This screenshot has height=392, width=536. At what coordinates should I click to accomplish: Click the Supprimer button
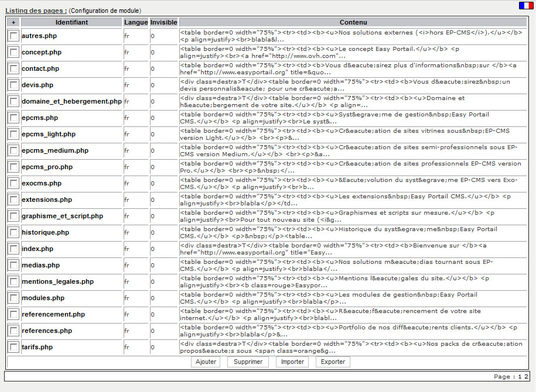point(248,362)
